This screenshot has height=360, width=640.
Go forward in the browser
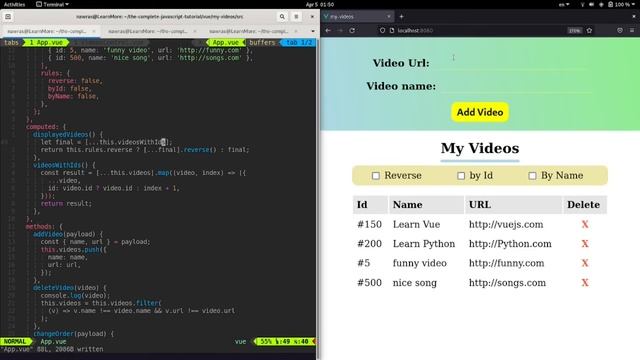coord(340,31)
